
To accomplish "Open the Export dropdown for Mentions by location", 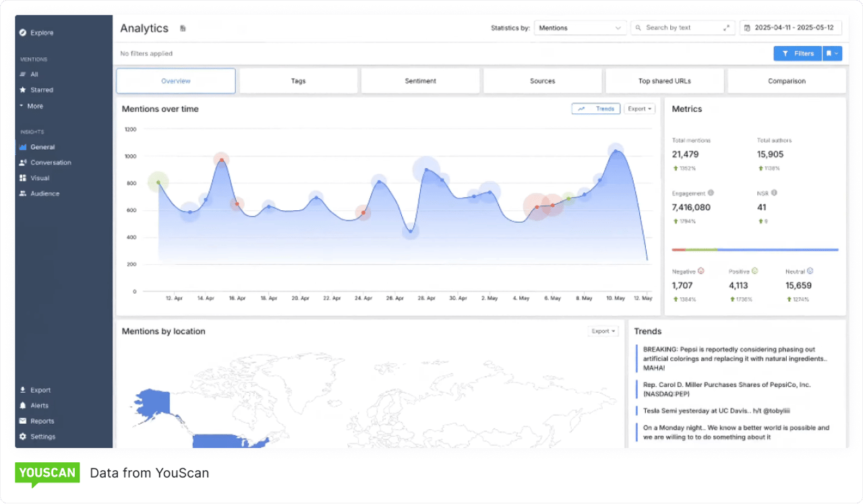I will point(603,331).
